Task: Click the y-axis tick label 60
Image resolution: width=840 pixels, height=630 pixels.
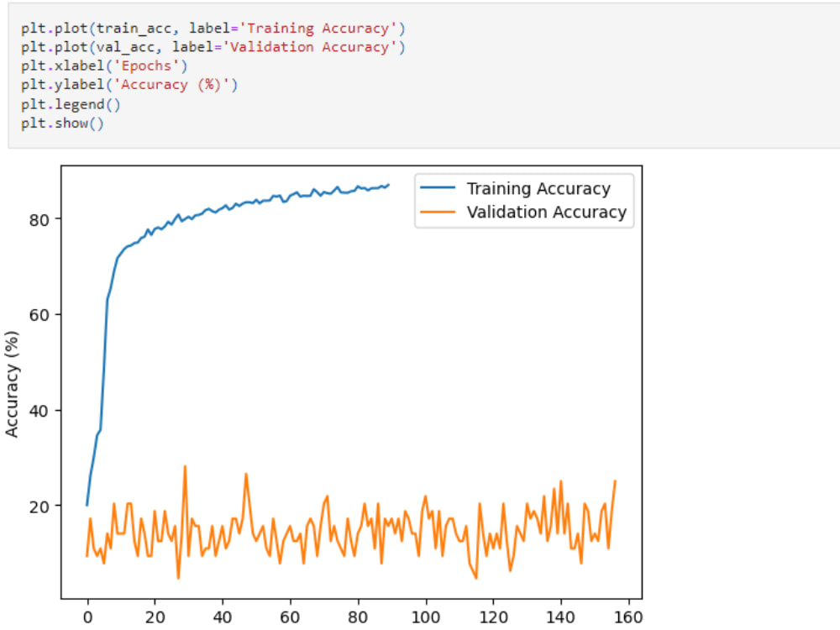Action: (39, 315)
